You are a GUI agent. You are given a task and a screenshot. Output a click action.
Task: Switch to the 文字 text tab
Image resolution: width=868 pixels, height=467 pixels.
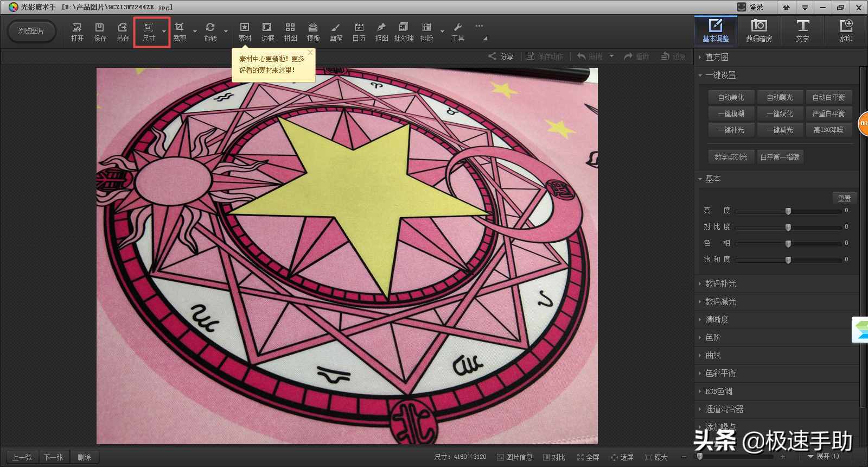click(802, 30)
